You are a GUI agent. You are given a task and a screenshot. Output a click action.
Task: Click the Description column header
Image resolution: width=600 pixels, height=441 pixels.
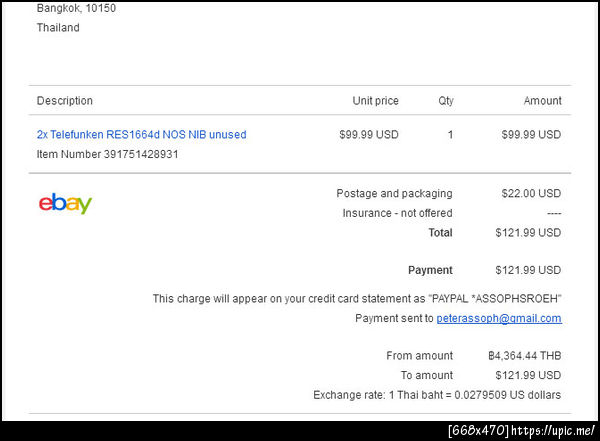point(65,101)
